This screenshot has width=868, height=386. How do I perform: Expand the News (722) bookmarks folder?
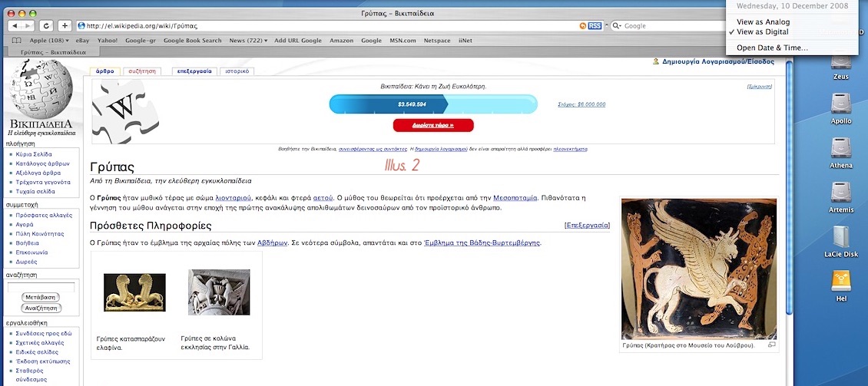click(x=248, y=41)
